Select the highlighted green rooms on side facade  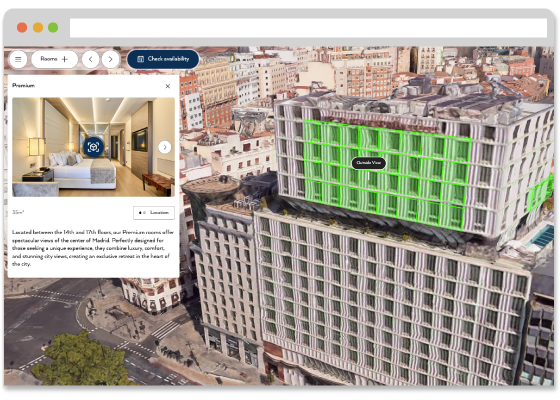(539, 194)
